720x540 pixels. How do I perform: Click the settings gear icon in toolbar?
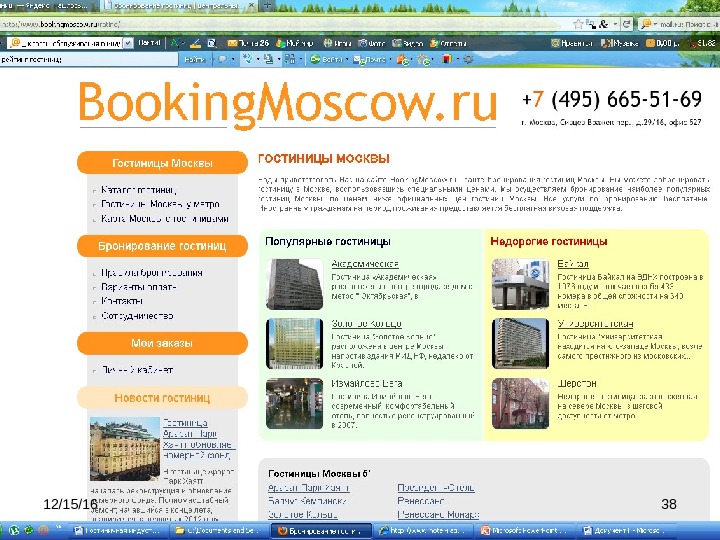click(468, 59)
